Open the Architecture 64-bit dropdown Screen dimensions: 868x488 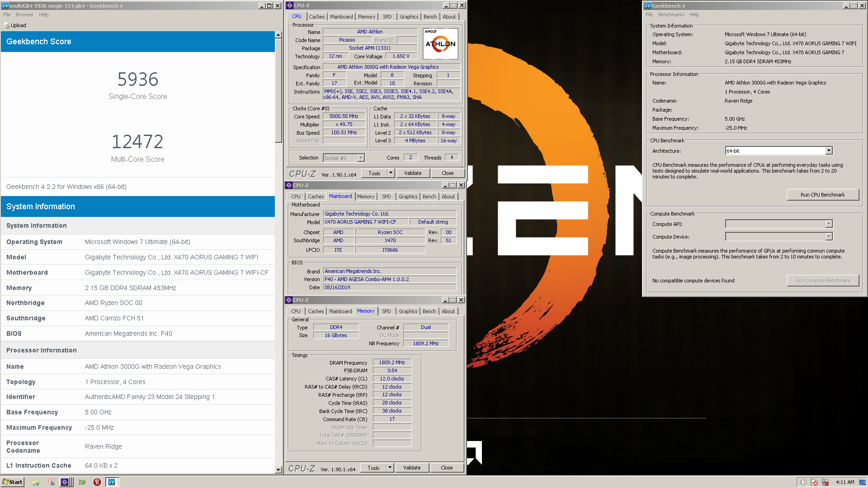tap(829, 151)
